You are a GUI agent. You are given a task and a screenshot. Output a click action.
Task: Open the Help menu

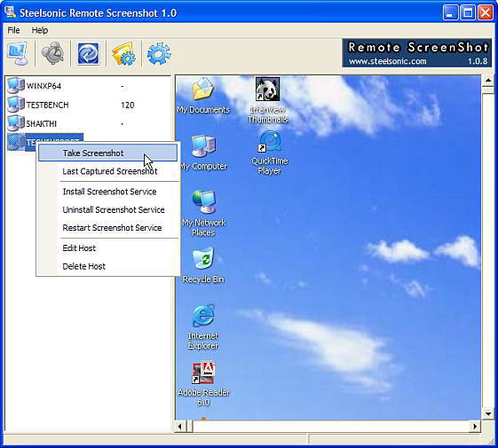pyautogui.click(x=40, y=30)
